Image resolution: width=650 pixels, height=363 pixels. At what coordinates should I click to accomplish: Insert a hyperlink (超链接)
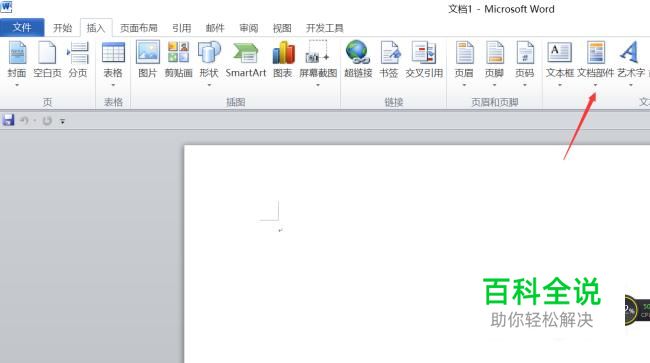(x=358, y=60)
